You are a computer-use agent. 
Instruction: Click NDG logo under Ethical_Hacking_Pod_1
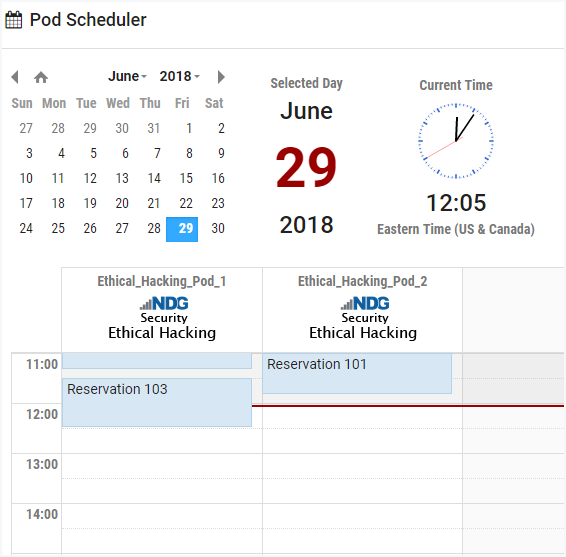pos(164,303)
